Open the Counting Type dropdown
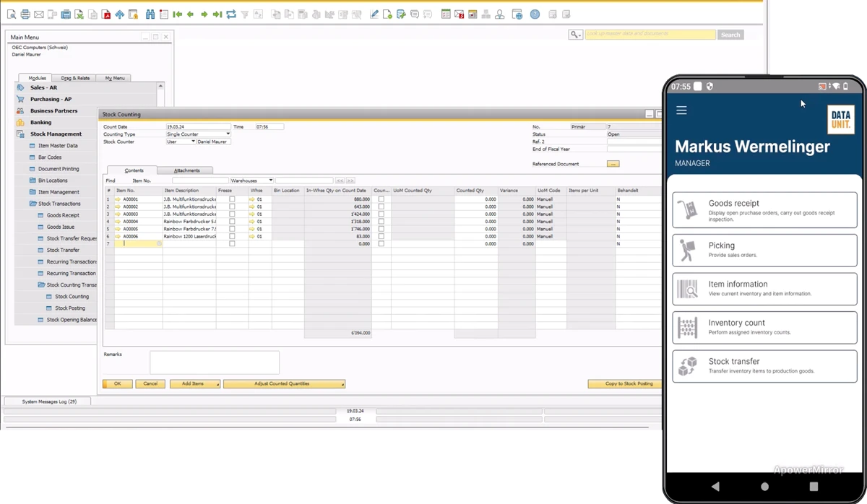Screen dimensions: 867x504 228,134
